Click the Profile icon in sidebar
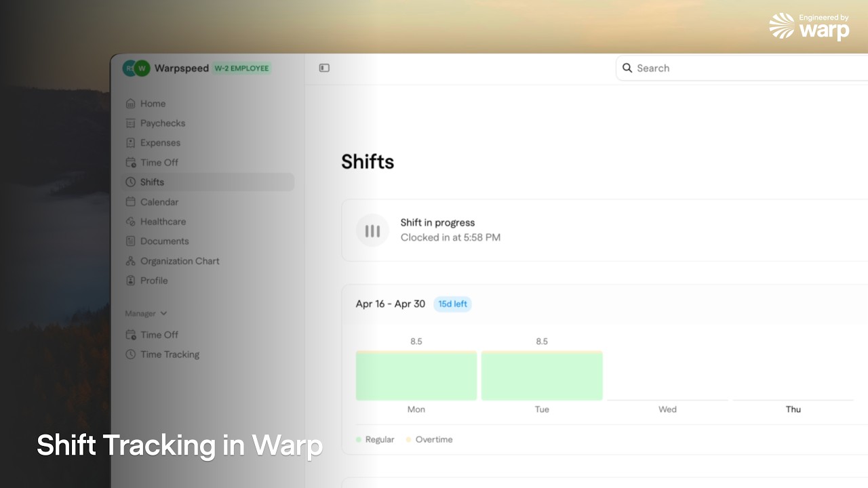868x488 pixels. pos(131,281)
